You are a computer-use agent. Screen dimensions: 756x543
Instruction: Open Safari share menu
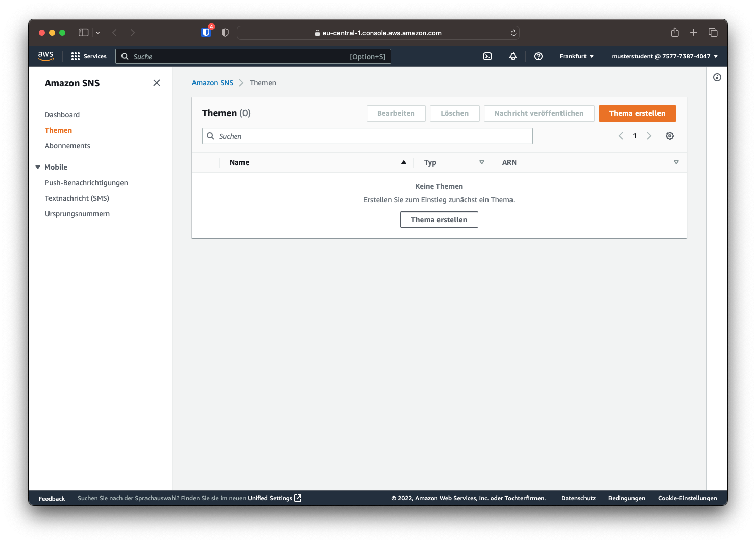point(675,32)
